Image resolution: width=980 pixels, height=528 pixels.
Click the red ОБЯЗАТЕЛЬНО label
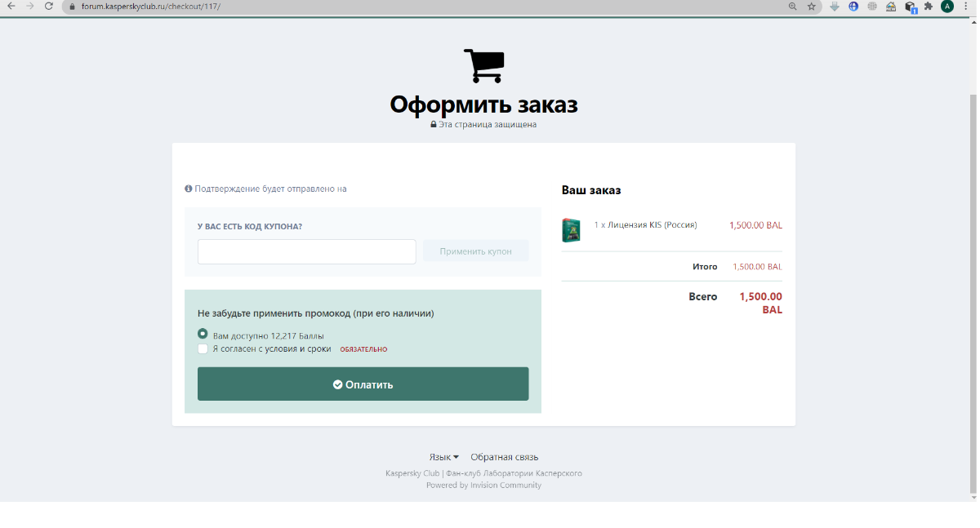pos(363,349)
